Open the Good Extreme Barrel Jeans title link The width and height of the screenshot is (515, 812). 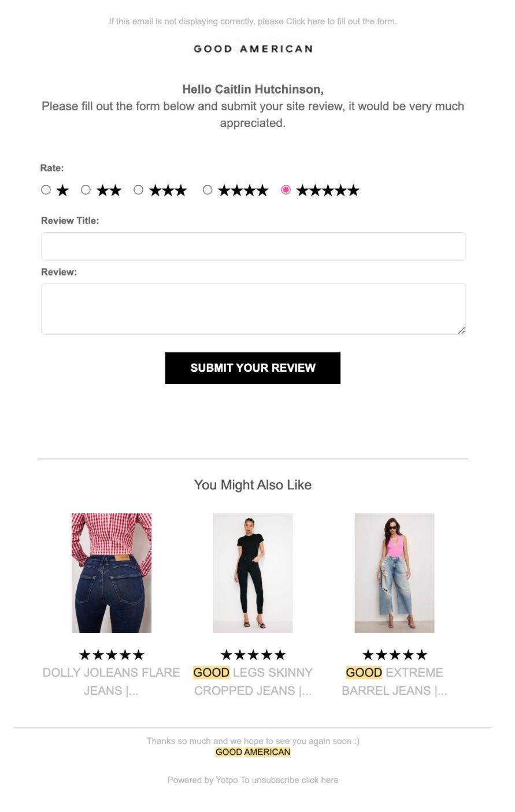pos(394,681)
